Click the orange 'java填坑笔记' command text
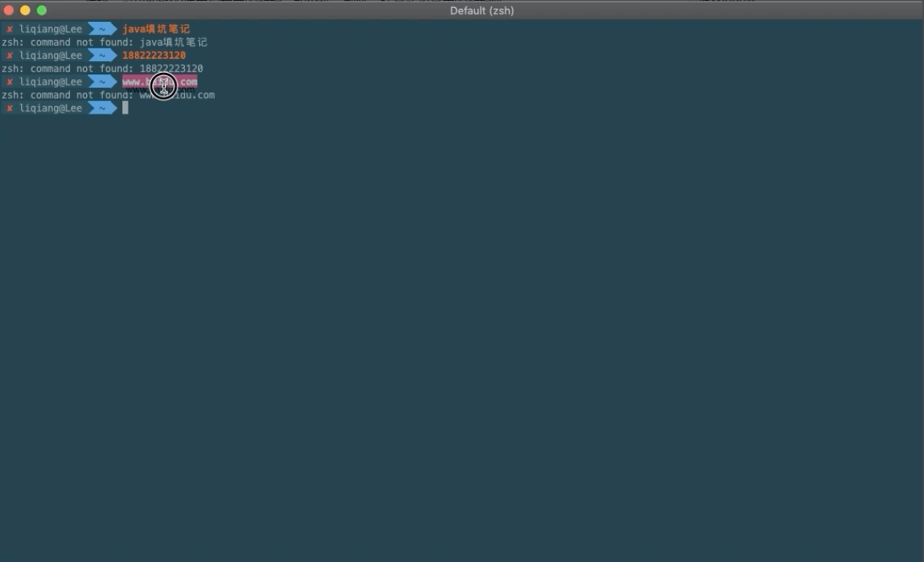Viewport: 924px width, 562px height. [156, 29]
